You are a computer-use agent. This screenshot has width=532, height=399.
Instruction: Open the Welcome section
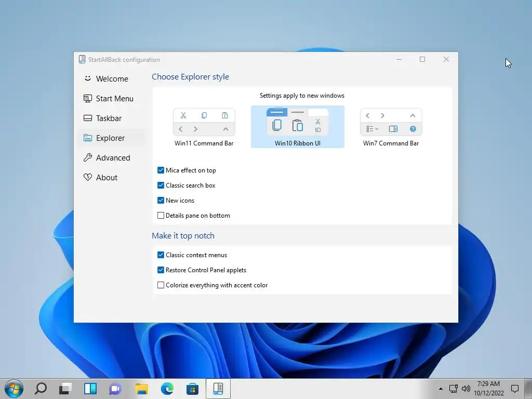tap(111, 79)
